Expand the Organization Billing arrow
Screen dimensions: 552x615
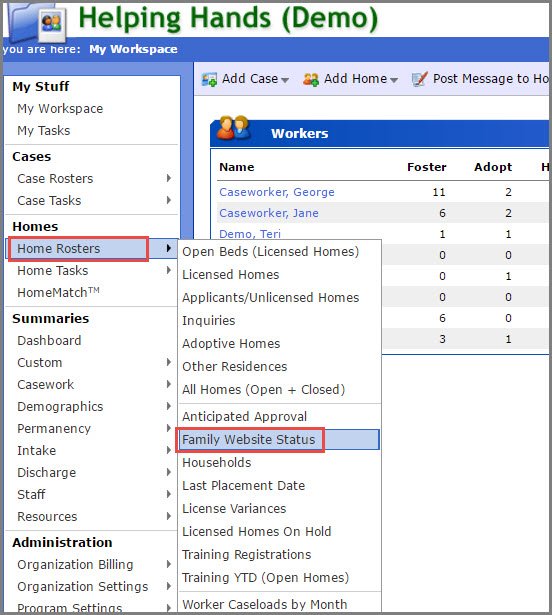click(169, 564)
